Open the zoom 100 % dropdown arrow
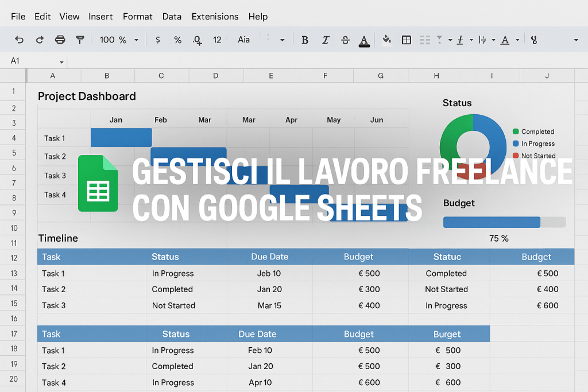Screen dimensions: 588x392 [137, 40]
